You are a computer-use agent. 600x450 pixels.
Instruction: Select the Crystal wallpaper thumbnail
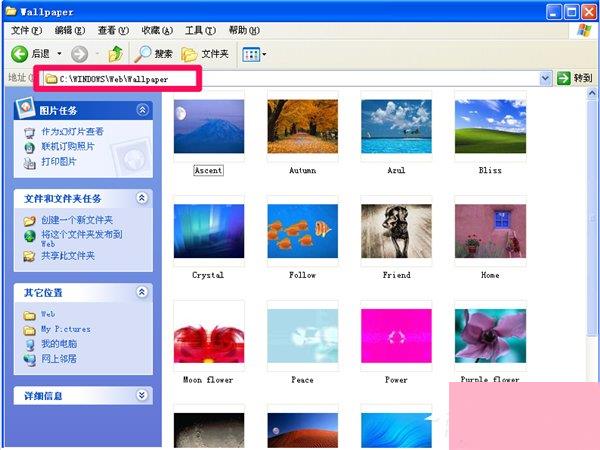tap(209, 231)
